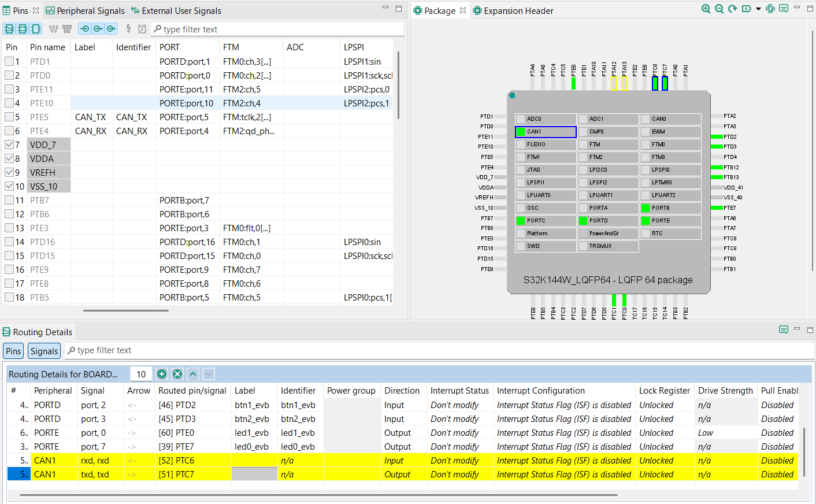The height and width of the screenshot is (504, 816).
Task: Click the first pin layout filter icon
Action: click(x=9, y=29)
